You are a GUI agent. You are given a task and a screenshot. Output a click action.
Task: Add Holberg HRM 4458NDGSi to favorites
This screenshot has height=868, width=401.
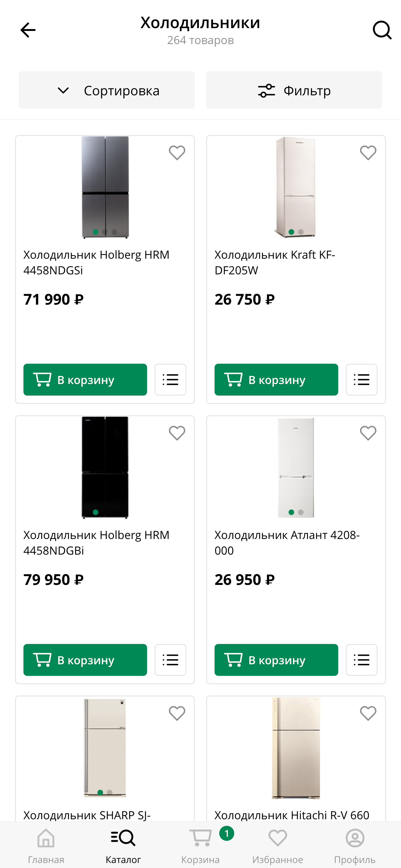coord(177,153)
